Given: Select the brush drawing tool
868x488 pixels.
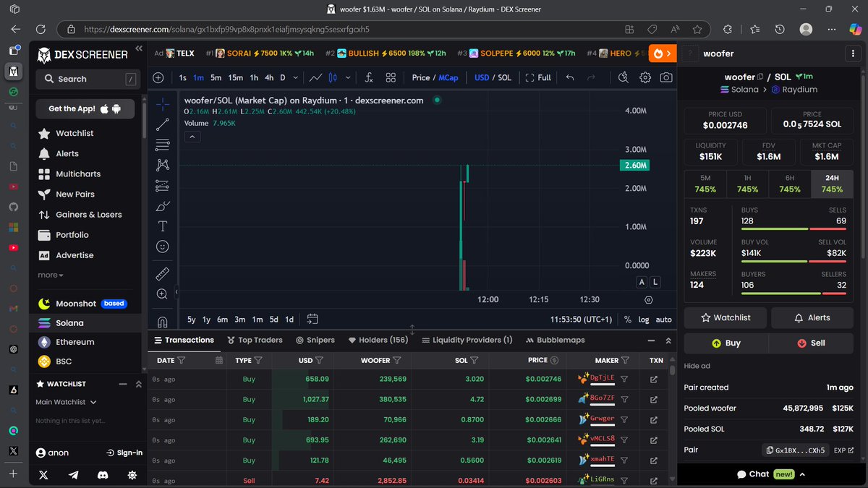Looking at the screenshot, I should (x=162, y=206).
